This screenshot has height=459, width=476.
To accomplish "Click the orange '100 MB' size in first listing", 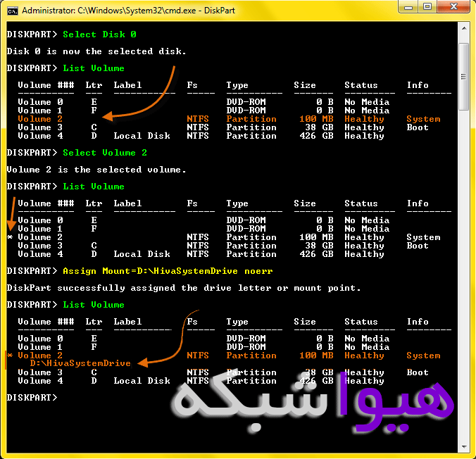I will tap(316, 119).
